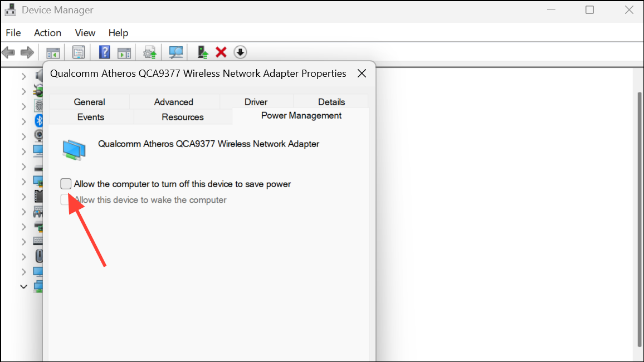Select the Power Management tab
Viewport: 644px width, 362px height.
[x=301, y=116]
